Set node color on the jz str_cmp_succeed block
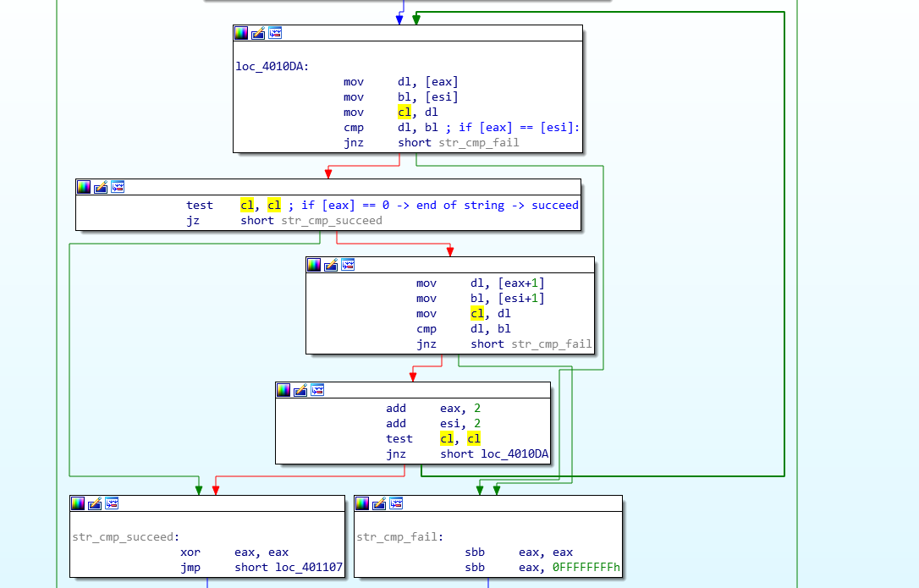 84,187
